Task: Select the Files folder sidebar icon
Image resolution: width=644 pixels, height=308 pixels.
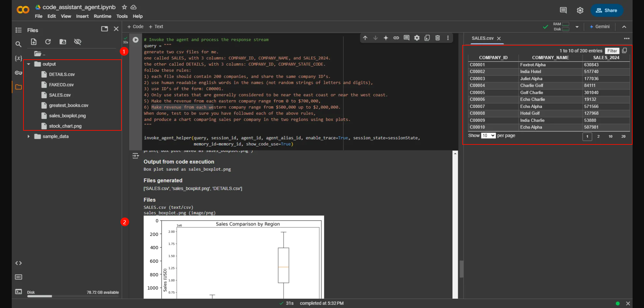Action: pyautogui.click(x=18, y=87)
